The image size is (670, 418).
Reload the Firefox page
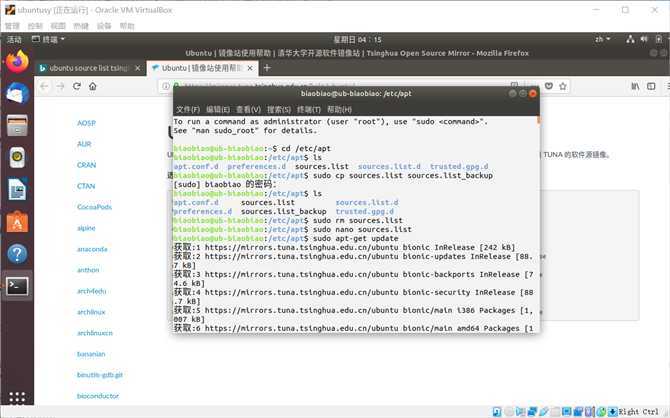point(76,86)
